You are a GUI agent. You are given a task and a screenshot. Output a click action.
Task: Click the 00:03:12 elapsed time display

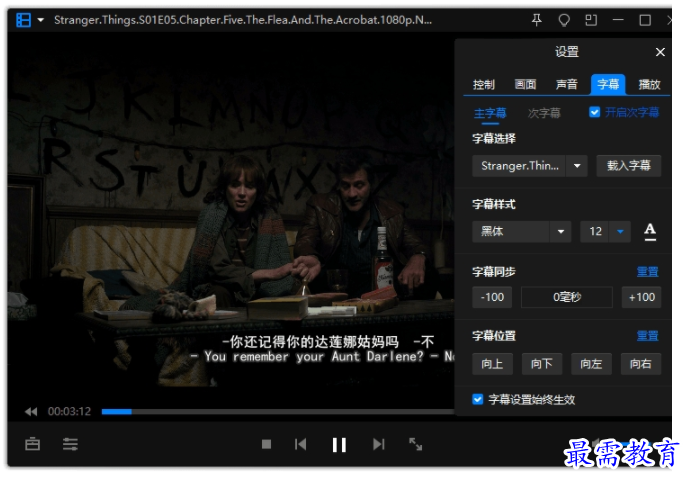point(69,412)
